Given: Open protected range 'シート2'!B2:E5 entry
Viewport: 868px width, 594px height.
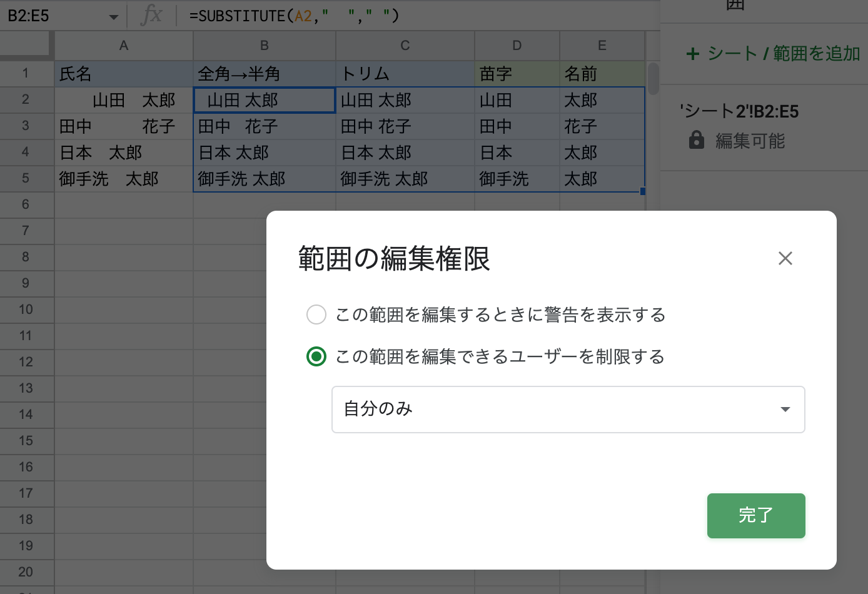Looking at the screenshot, I should (739, 112).
